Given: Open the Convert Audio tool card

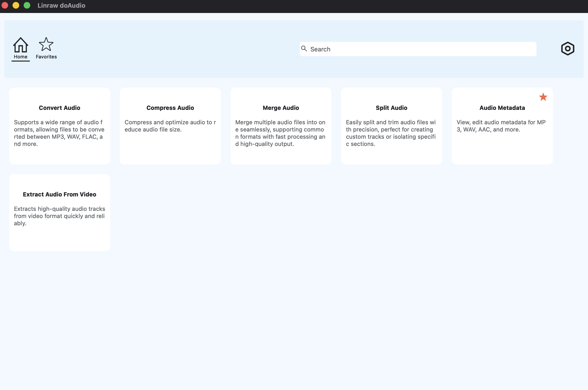Looking at the screenshot, I should pyautogui.click(x=59, y=108).
